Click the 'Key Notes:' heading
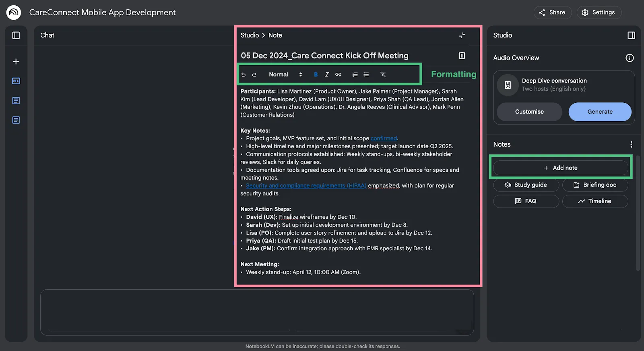This screenshot has width=644, height=351. click(x=255, y=131)
